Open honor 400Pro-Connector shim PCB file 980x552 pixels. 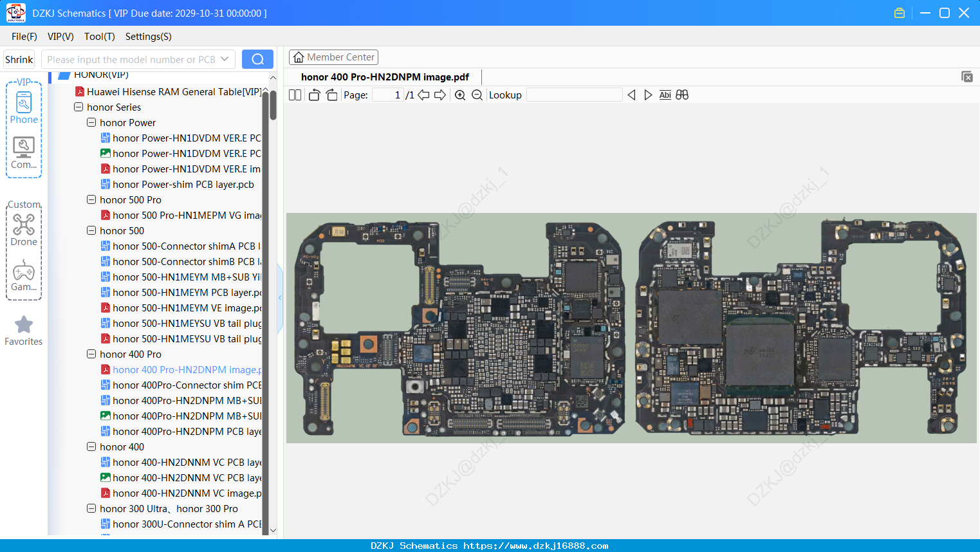point(181,385)
